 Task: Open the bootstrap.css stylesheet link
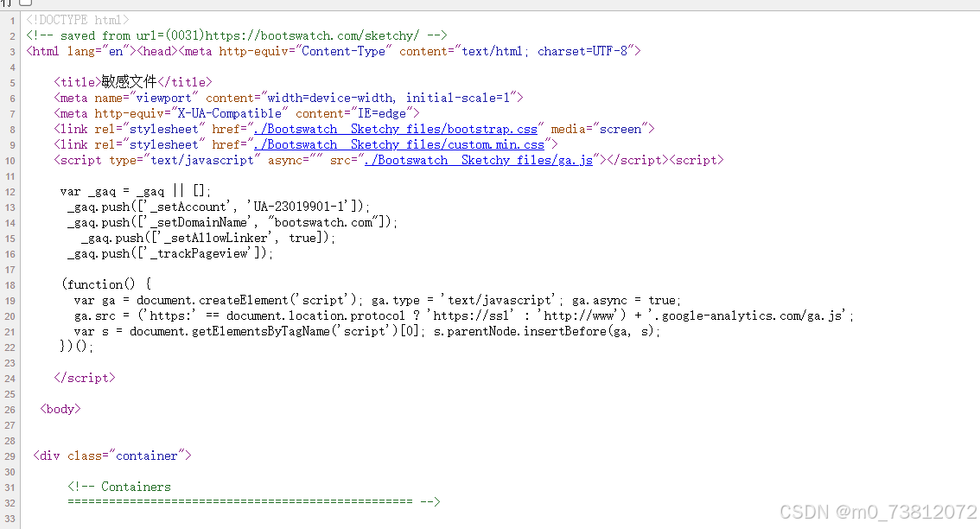pos(396,130)
